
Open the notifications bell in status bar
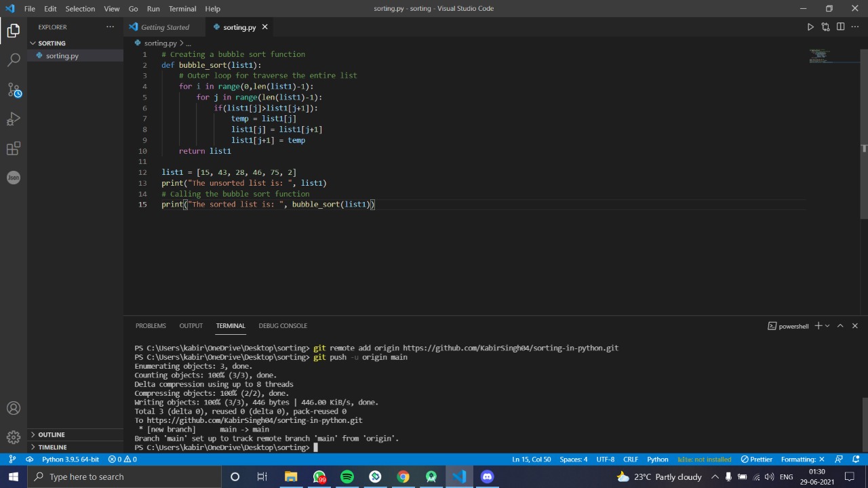click(856, 459)
